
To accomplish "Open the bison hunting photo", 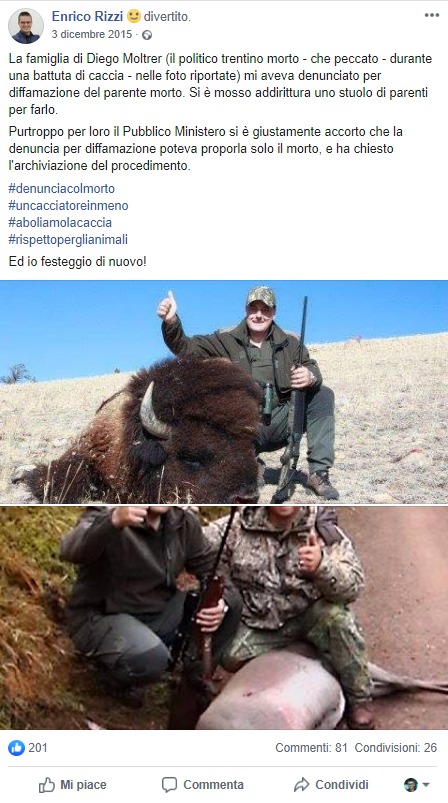I will 224,392.
